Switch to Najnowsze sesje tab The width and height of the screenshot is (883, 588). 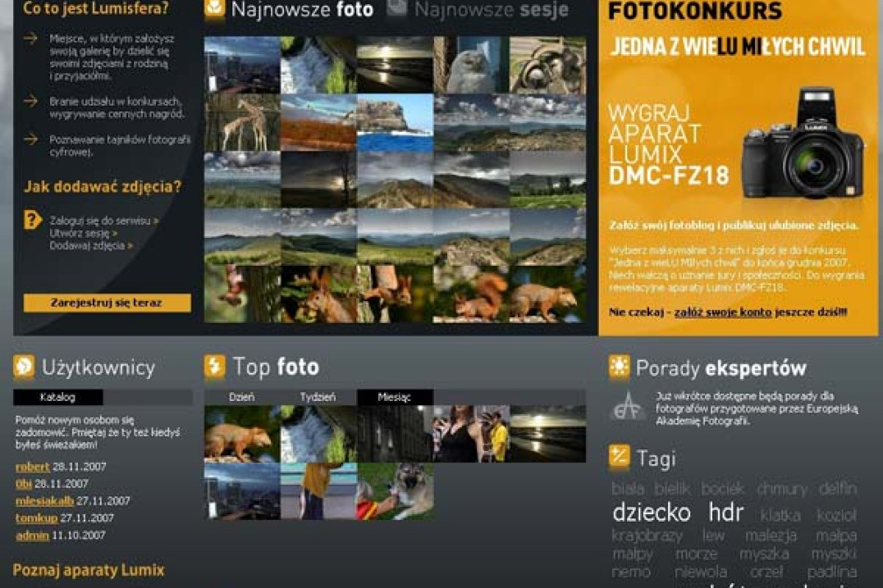pos(491,10)
